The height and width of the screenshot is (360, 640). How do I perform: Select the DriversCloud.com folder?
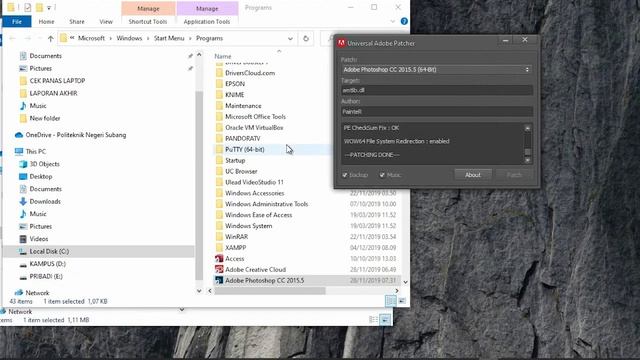[250, 73]
